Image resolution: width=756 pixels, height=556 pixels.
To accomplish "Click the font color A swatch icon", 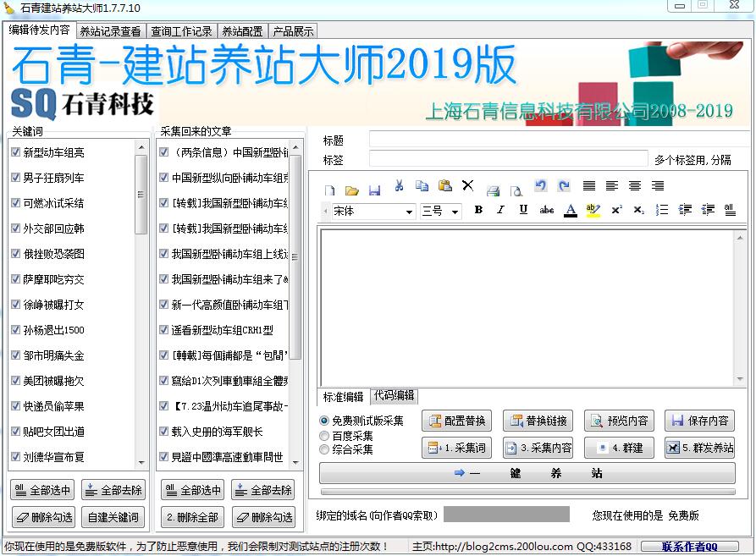I will pos(570,210).
